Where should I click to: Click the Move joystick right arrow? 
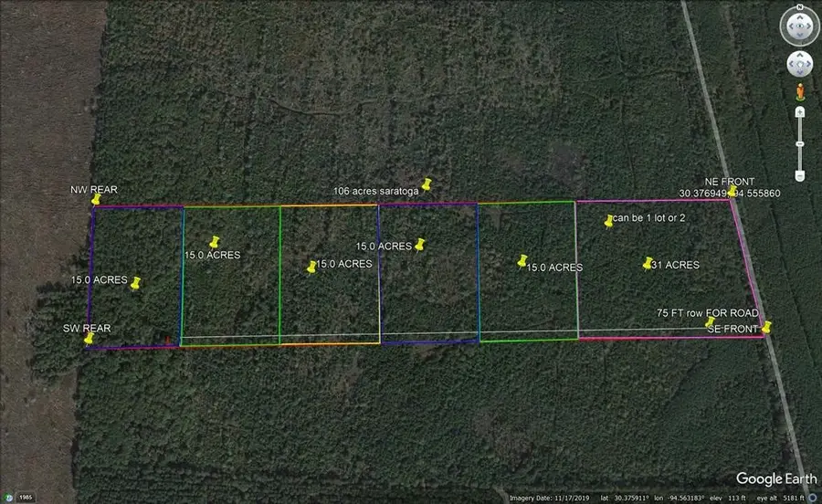click(809, 64)
